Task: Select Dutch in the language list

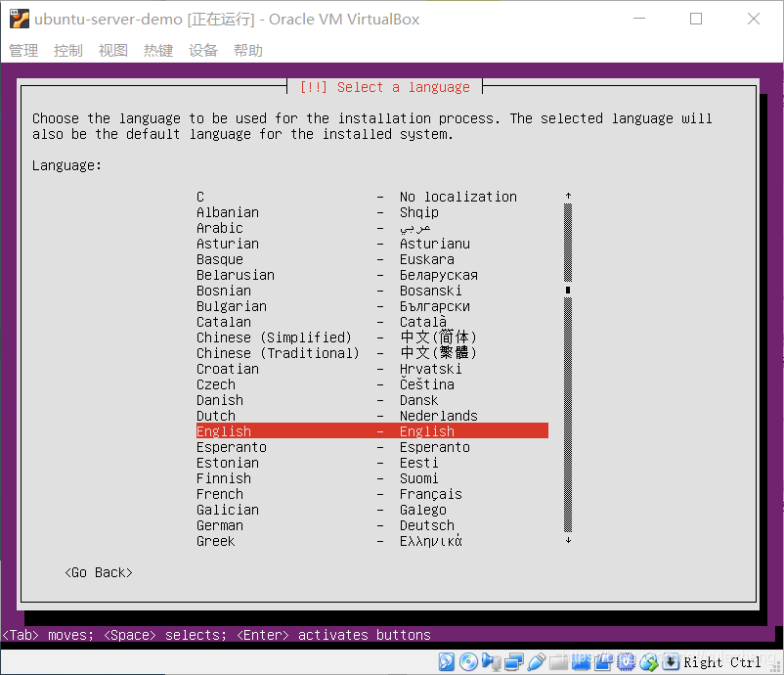Action: coord(372,416)
